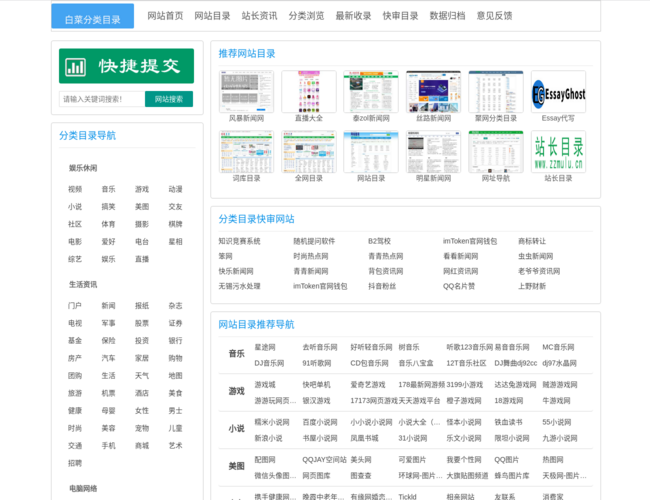Open the 随机提问软件 link

pos(314,241)
